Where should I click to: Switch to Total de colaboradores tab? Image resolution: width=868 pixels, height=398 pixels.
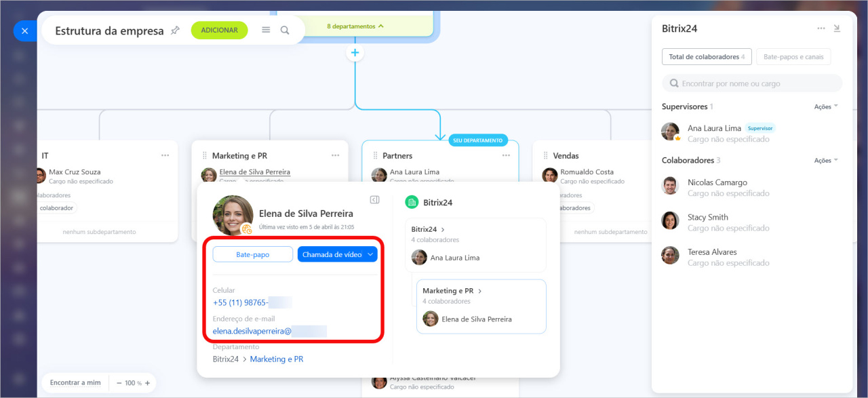707,57
